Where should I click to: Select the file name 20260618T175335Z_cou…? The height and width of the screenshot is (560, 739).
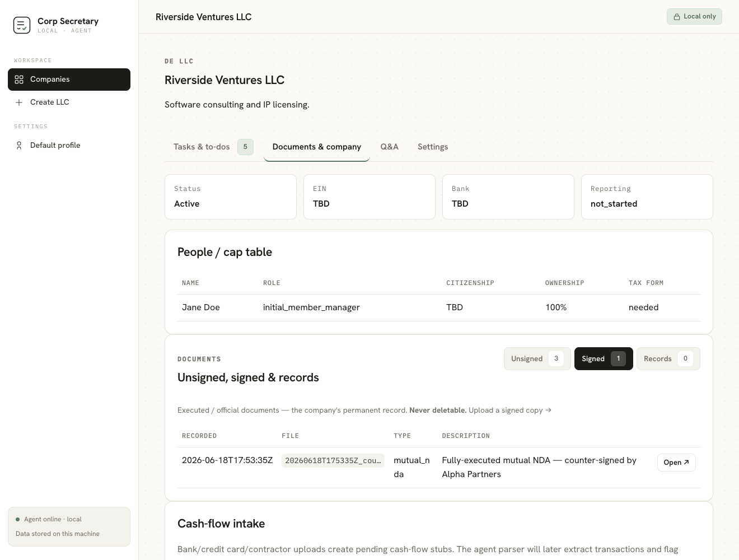[333, 460]
